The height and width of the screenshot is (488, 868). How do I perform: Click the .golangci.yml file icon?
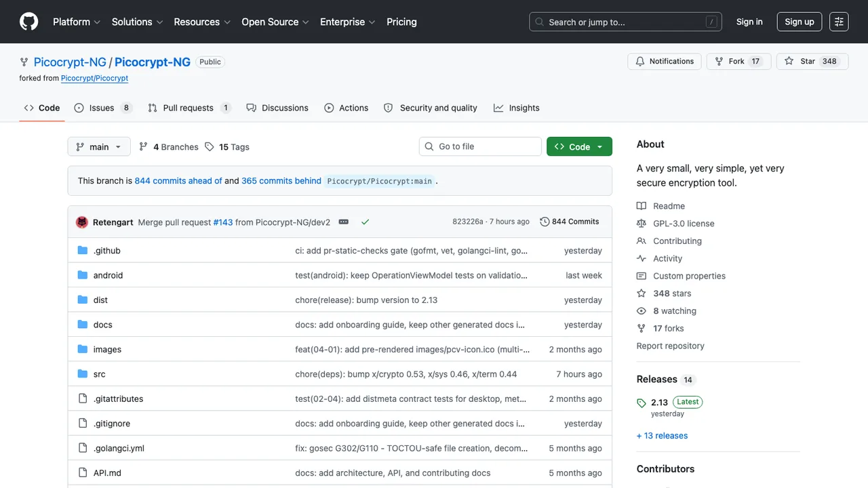[x=83, y=449]
